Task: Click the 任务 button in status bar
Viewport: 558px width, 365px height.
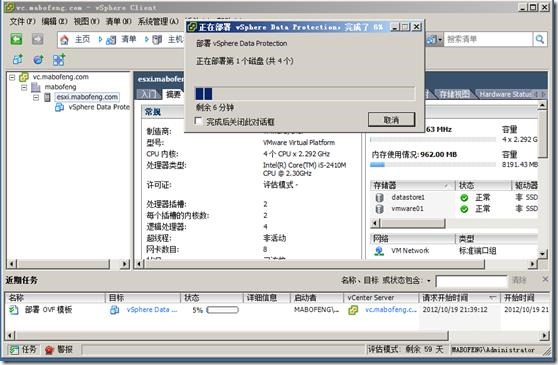Action: click(x=23, y=350)
